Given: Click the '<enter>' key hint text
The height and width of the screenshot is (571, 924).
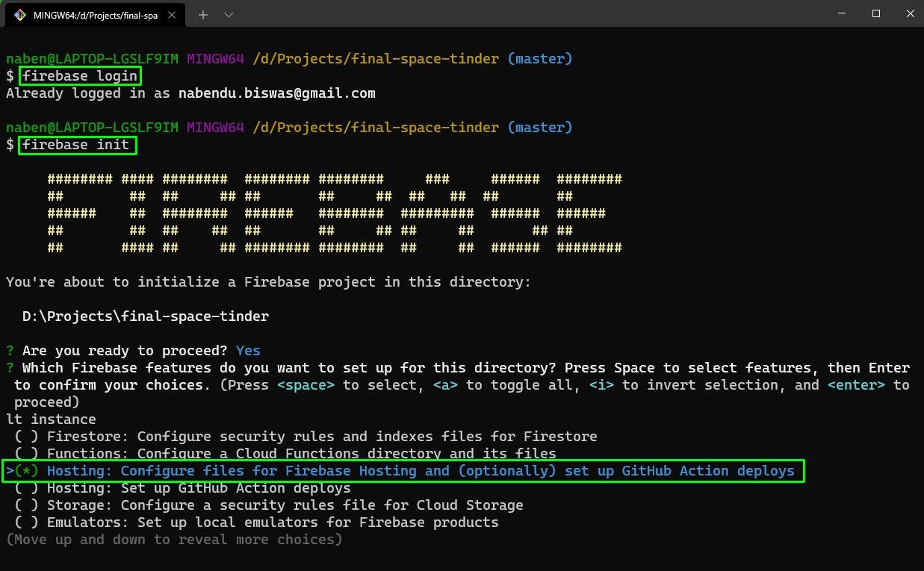Looking at the screenshot, I should pyautogui.click(x=856, y=385).
